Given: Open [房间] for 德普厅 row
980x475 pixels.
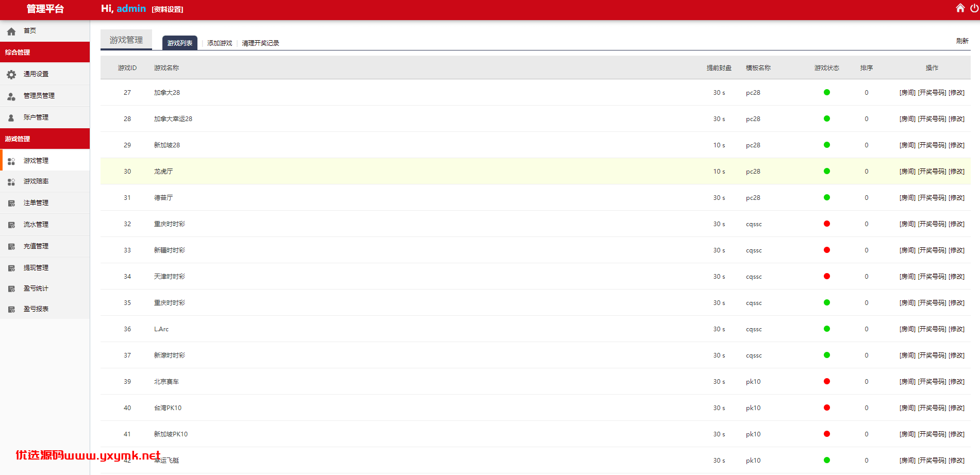Looking at the screenshot, I should pos(907,198).
